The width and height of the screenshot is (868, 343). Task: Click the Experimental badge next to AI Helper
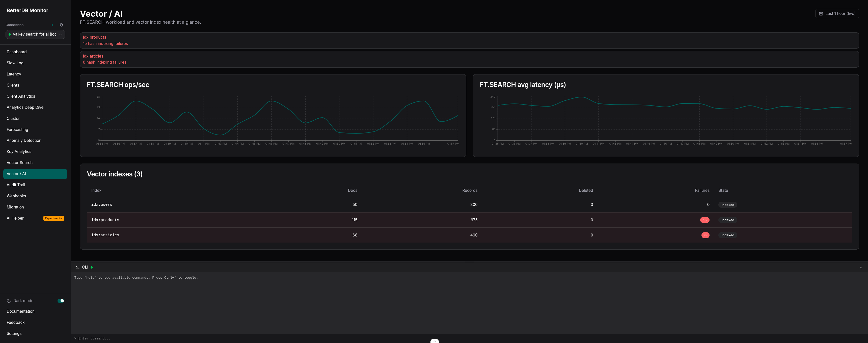click(x=53, y=218)
